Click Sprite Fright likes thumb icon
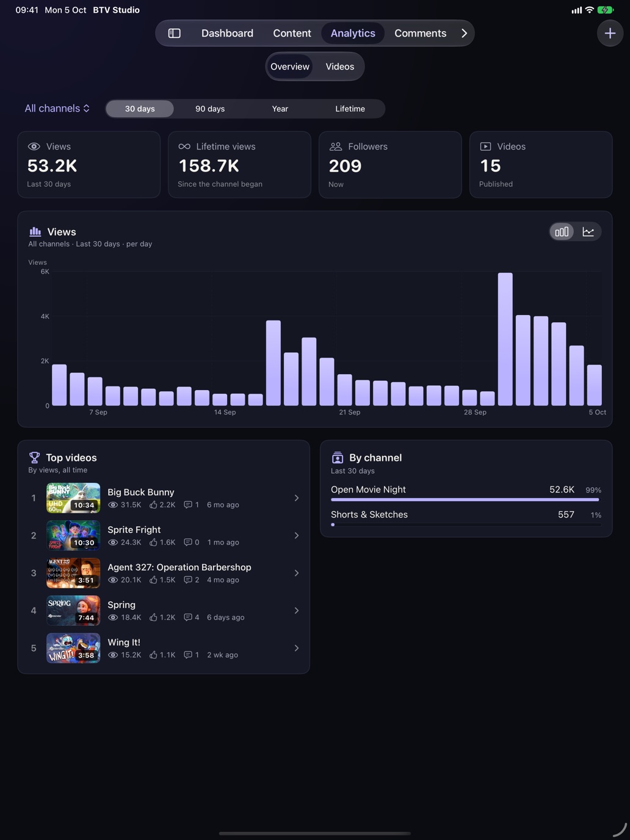 153,542
